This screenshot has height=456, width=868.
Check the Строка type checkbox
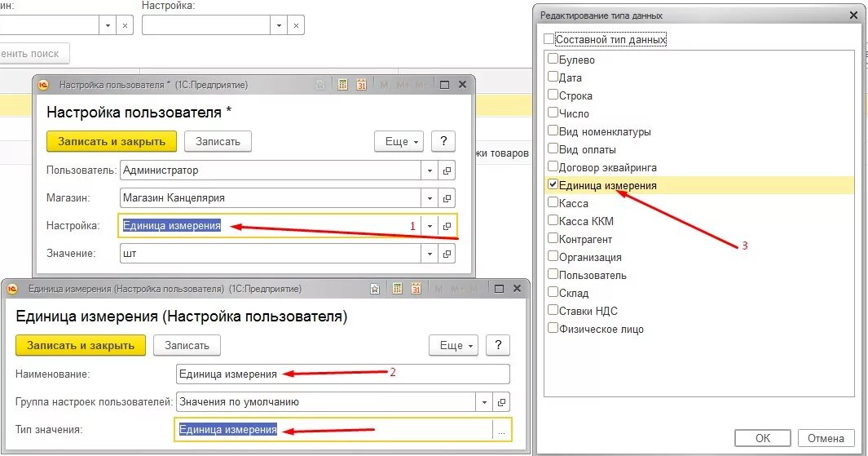click(553, 94)
